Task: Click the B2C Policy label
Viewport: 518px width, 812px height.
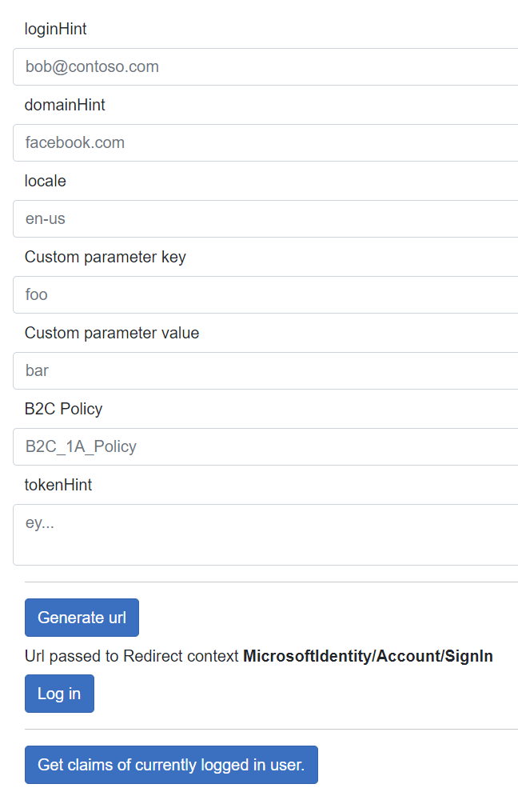Action: tap(64, 409)
